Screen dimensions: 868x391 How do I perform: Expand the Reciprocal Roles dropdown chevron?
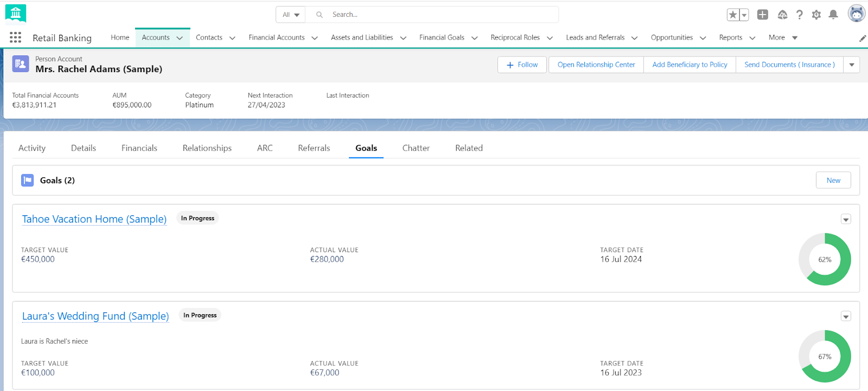click(x=550, y=38)
